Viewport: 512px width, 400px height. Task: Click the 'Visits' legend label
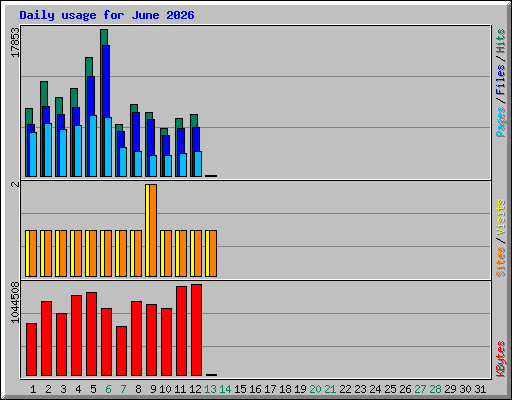(500, 218)
